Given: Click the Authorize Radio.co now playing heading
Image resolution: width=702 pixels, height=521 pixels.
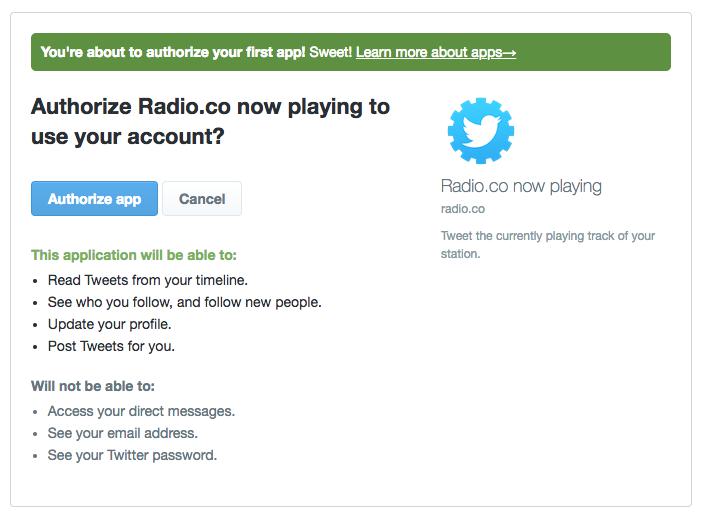Looking at the screenshot, I should 210,107.
